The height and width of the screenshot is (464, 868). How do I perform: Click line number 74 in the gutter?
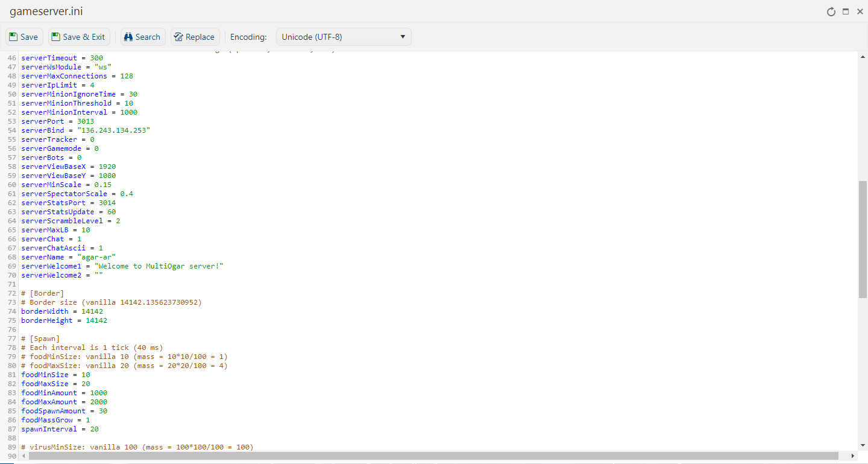pyautogui.click(x=12, y=311)
